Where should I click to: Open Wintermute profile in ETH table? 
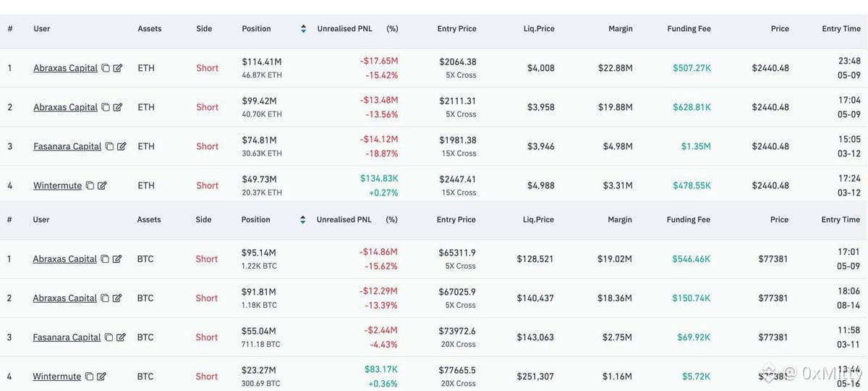click(x=57, y=185)
